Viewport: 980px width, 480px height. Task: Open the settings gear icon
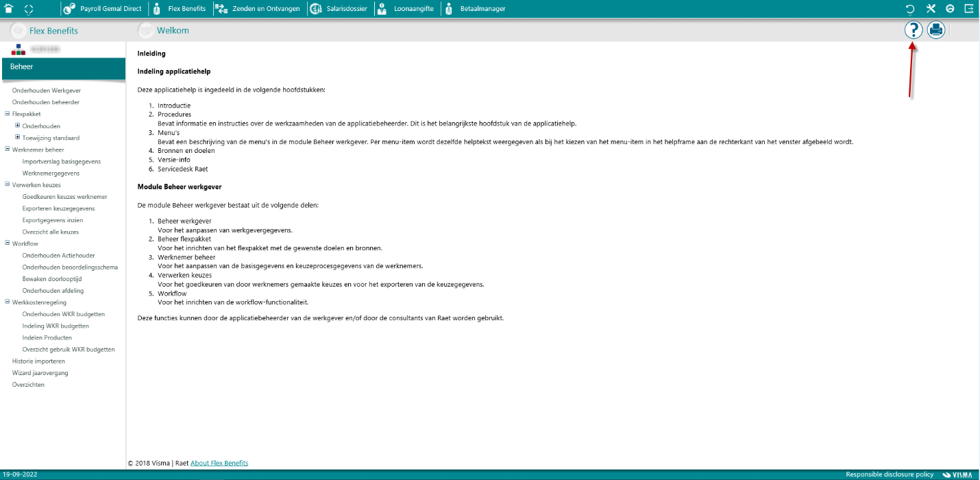pyautogui.click(x=950, y=9)
